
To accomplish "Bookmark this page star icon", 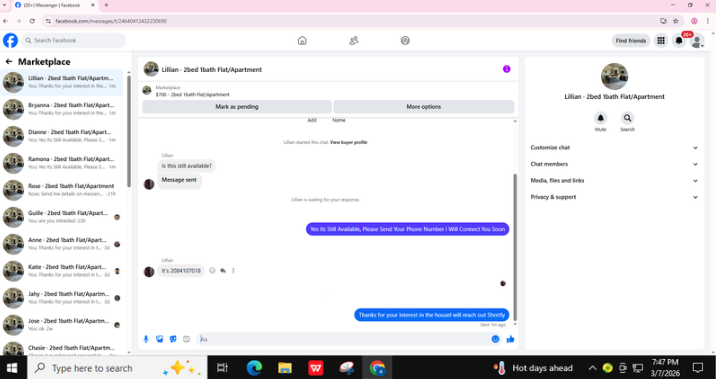I will (676, 21).
